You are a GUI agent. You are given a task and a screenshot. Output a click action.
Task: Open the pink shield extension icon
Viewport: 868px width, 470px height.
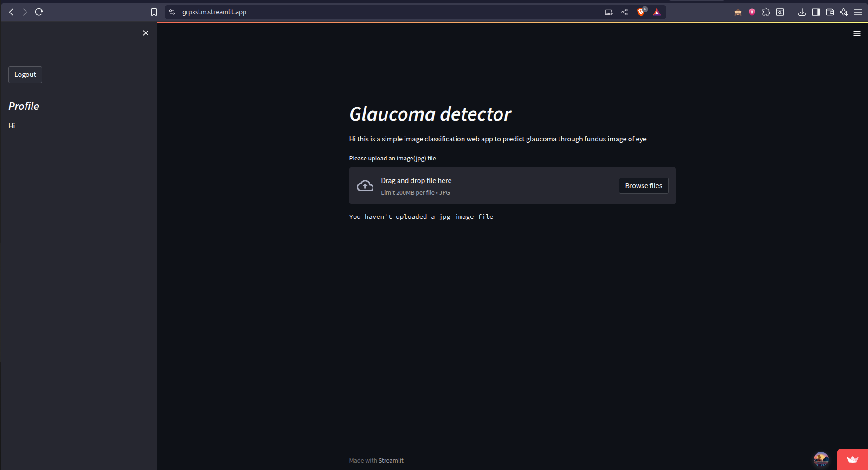751,12
